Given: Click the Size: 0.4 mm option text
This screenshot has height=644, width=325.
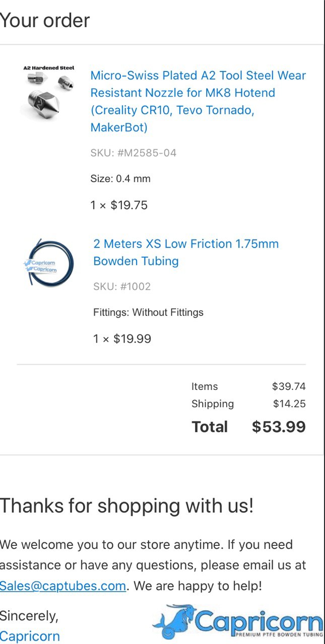Looking at the screenshot, I should point(120,179).
